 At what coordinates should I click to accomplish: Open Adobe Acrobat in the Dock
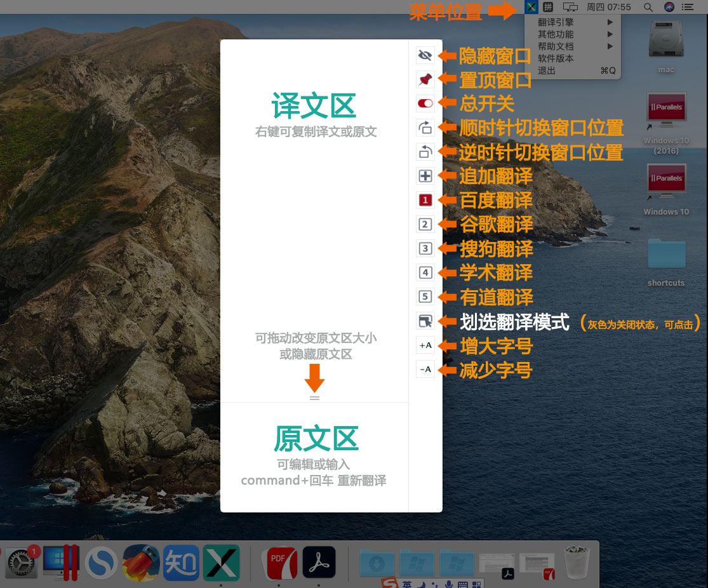[x=319, y=563]
